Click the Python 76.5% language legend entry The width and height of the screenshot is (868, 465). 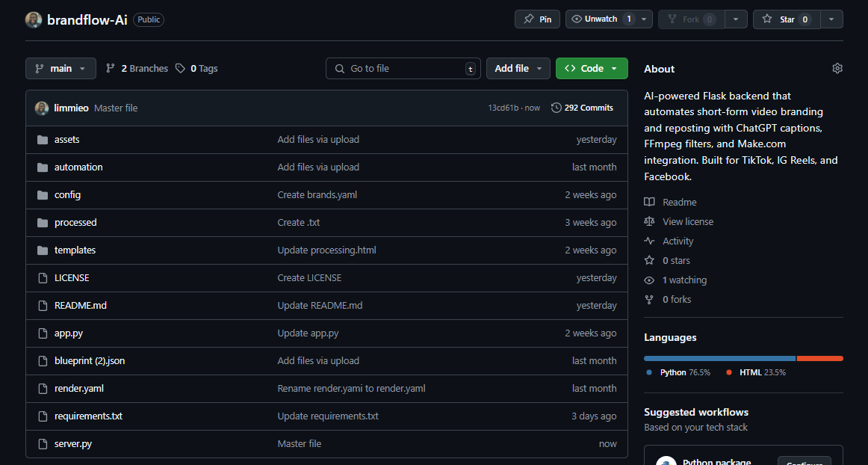(679, 372)
